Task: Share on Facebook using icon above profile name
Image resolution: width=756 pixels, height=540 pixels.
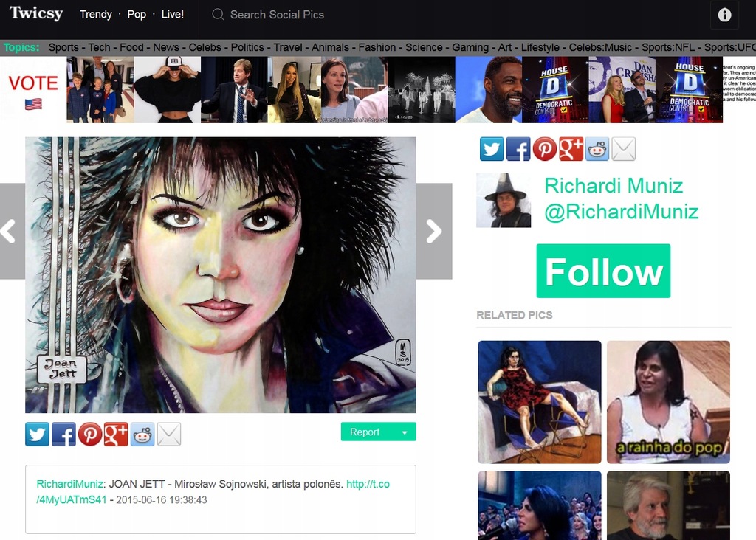Action: pyautogui.click(x=518, y=149)
